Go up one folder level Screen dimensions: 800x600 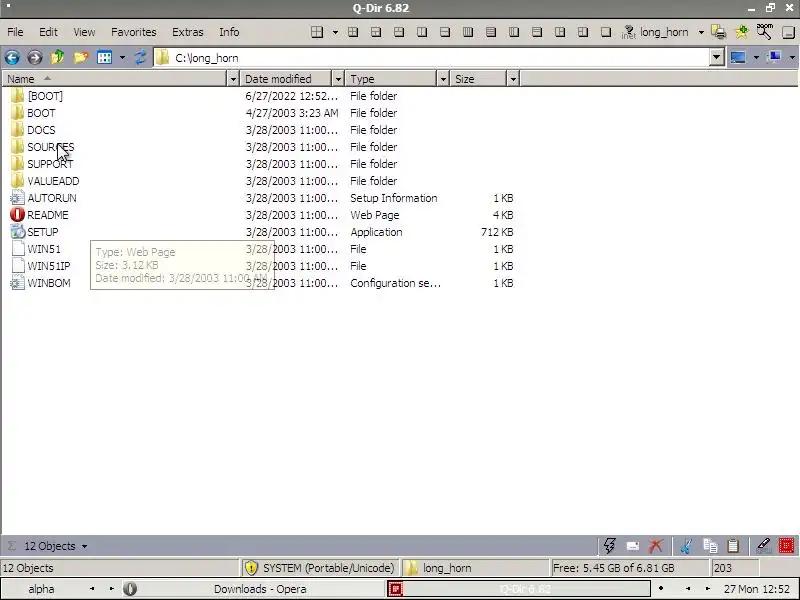point(57,57)
